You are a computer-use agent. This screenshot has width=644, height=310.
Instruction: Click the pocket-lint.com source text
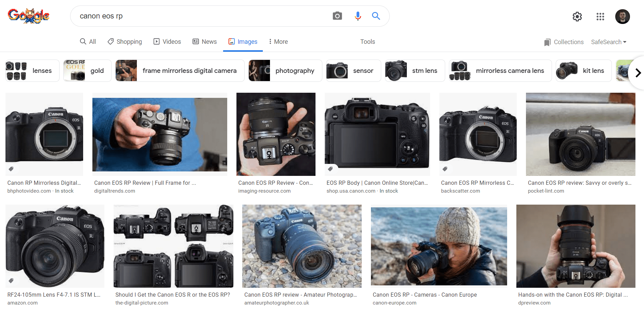pyautogui.click(x=546, y=191)
